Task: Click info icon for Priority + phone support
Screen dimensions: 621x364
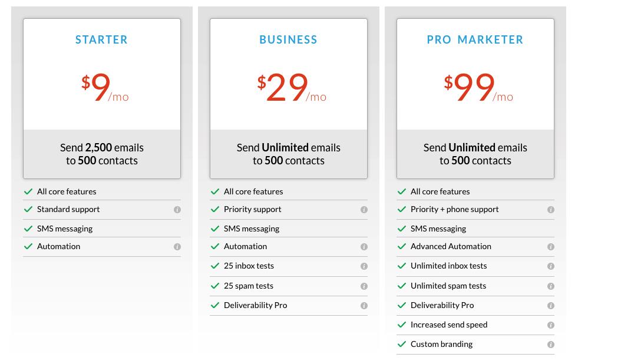Action: pos(551,210)
